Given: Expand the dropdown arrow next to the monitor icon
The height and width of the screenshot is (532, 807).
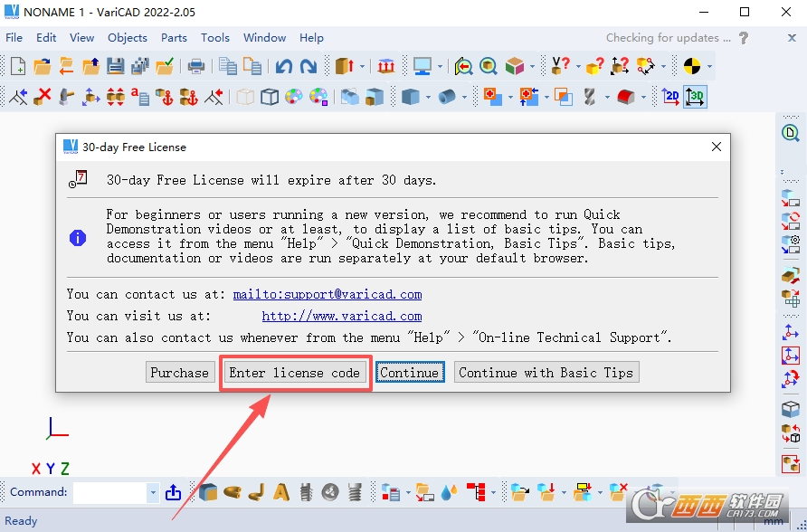Looking at the screenshot, I should [x=440, y=66].
